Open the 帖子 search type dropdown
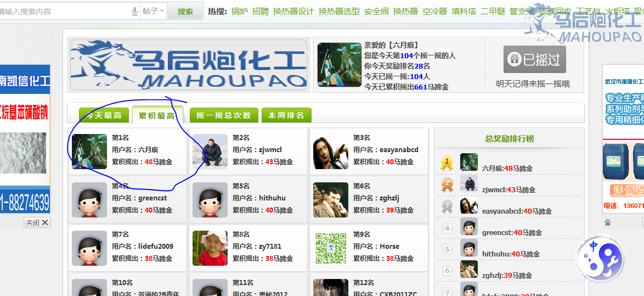Viewport: 644px width, 296px height. [154, 11]
